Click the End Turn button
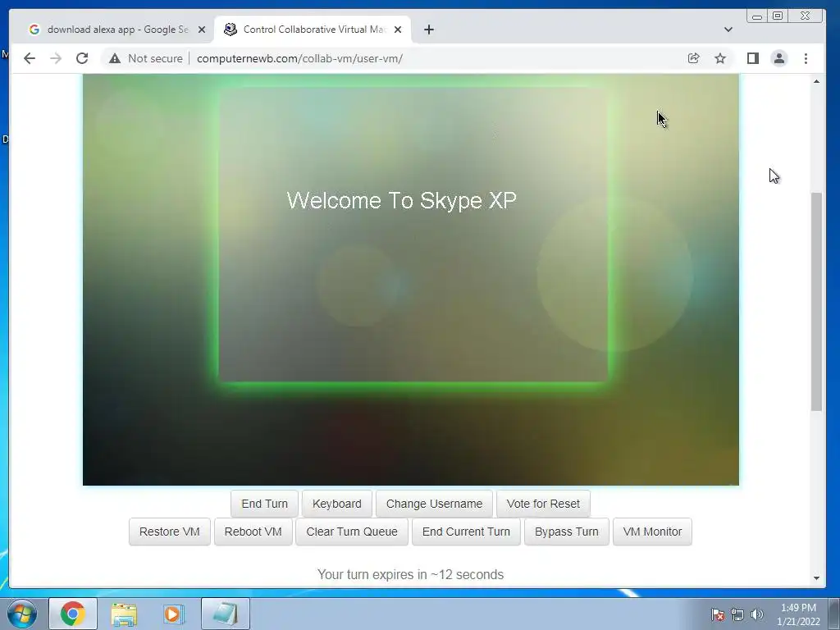The height and width of the screenshot is (630, 840). [265, 504]
